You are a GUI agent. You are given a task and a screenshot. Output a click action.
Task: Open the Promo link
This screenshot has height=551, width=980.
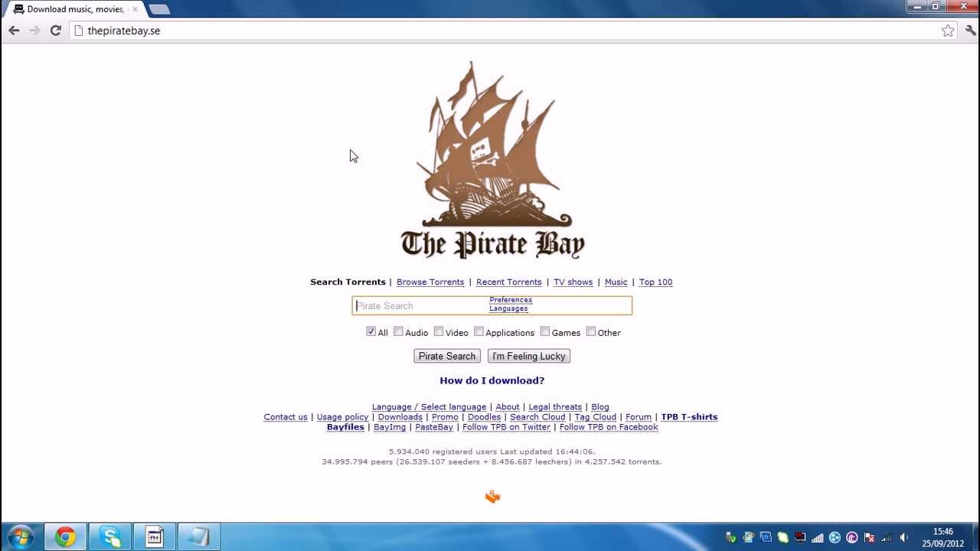(x=445, y=417)
